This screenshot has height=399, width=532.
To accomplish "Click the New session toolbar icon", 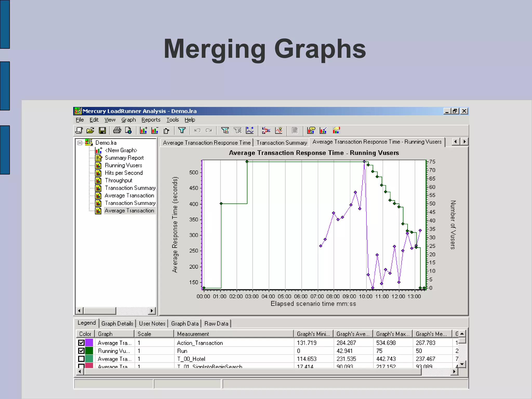I will 79,130.
